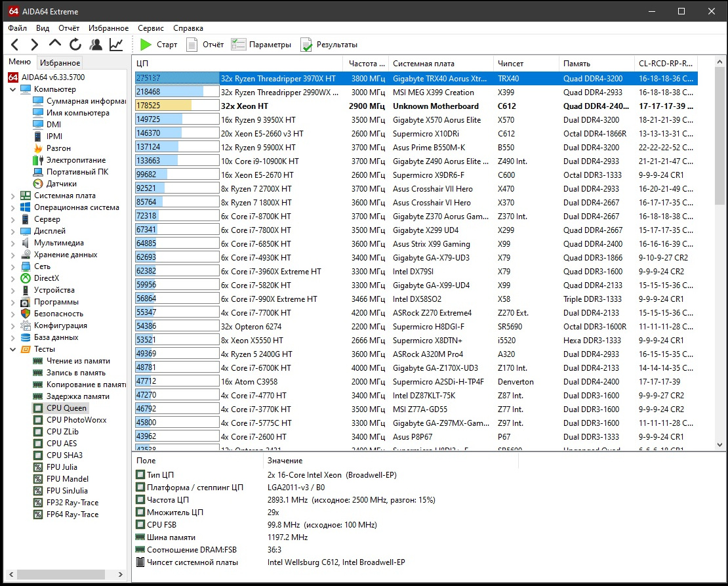
Task: Start the benchmark with Старт
Action: 159,45
